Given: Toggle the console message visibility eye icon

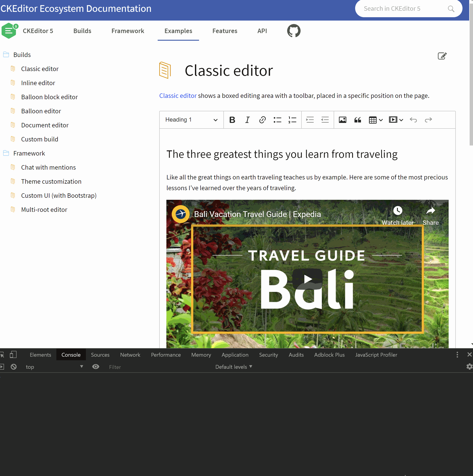Looking at the screenshot, I should coord(96,366).
